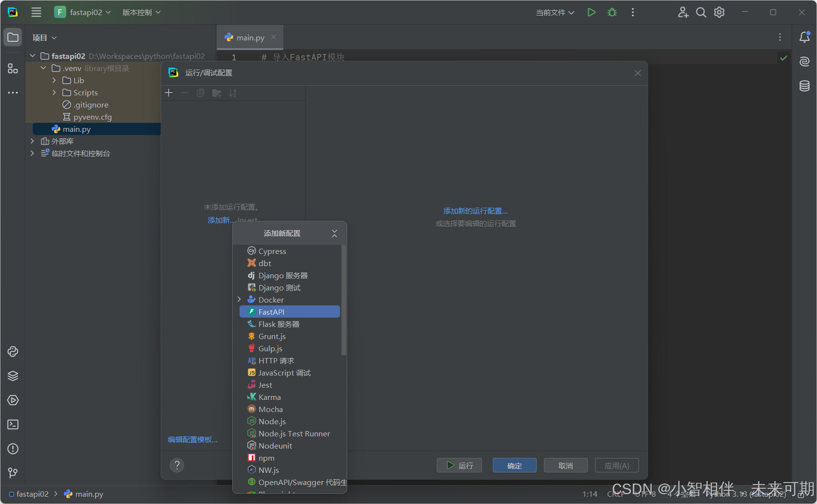817x504 pixels.
Task: Open the Services tool window icon
Action: click(13, 400)
